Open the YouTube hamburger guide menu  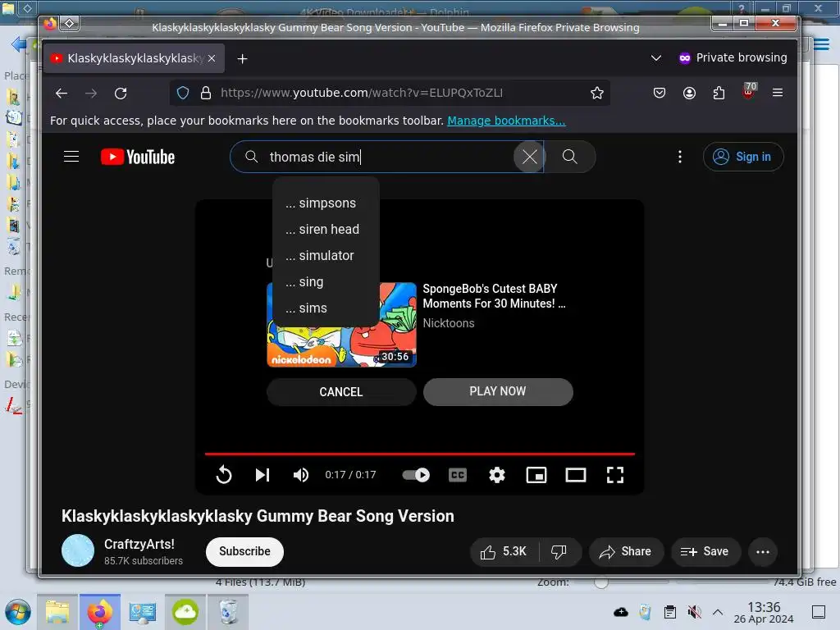point(71,157)
